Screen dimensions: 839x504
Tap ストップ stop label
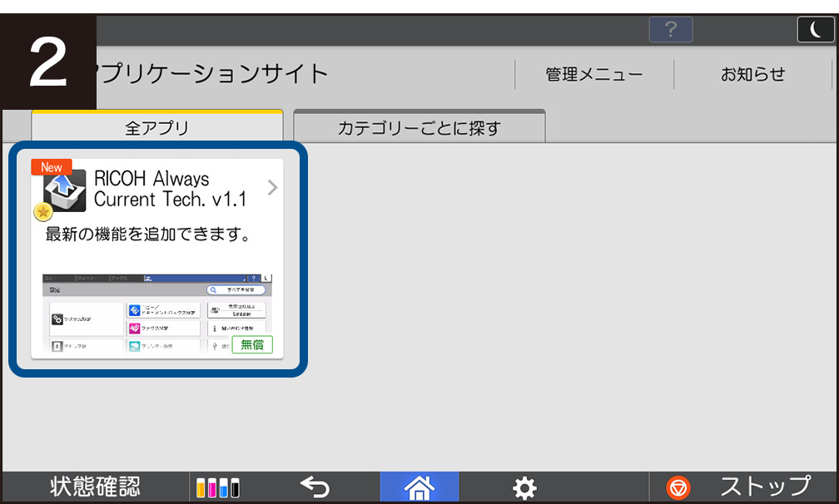pos(766,487)
